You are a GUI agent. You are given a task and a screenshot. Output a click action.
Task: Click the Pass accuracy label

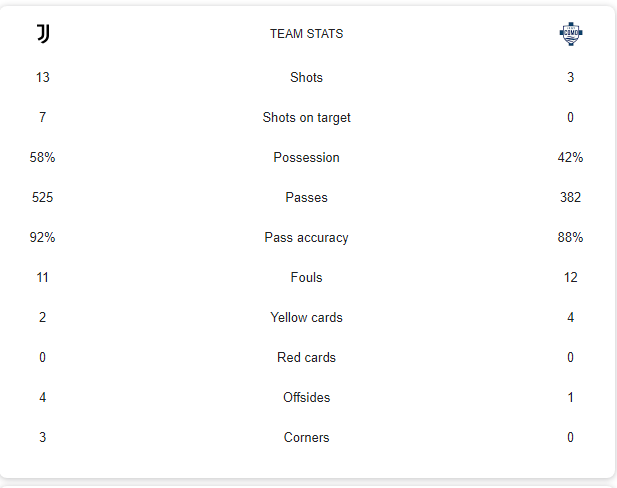click(306, 237)
